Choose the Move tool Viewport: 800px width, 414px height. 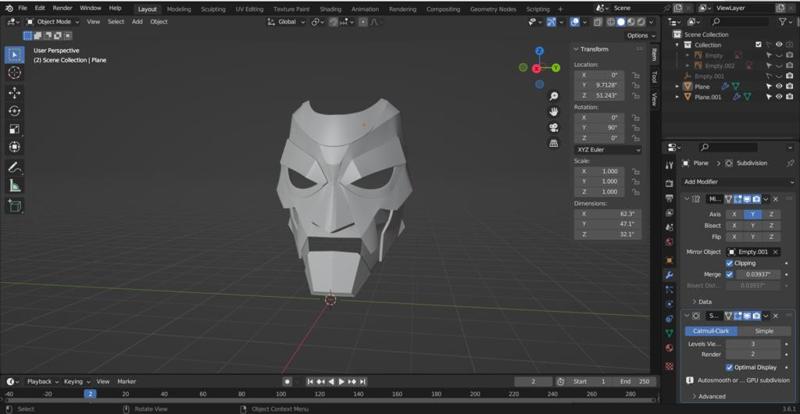click(14, 92)
